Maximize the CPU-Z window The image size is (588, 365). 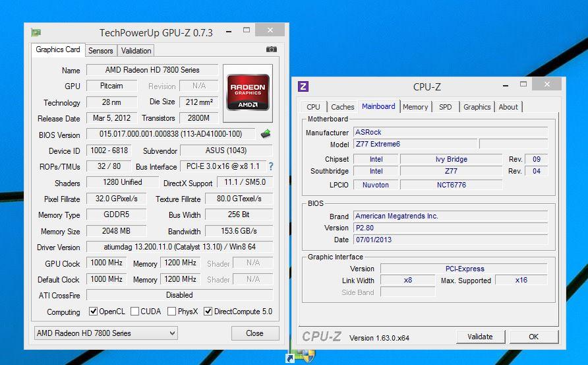523,84
